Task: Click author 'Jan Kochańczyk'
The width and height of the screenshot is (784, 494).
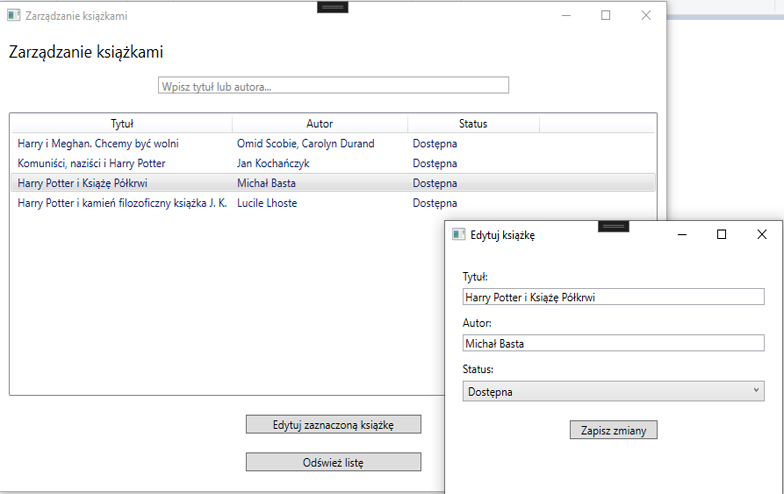Action: tap(273, 164)
